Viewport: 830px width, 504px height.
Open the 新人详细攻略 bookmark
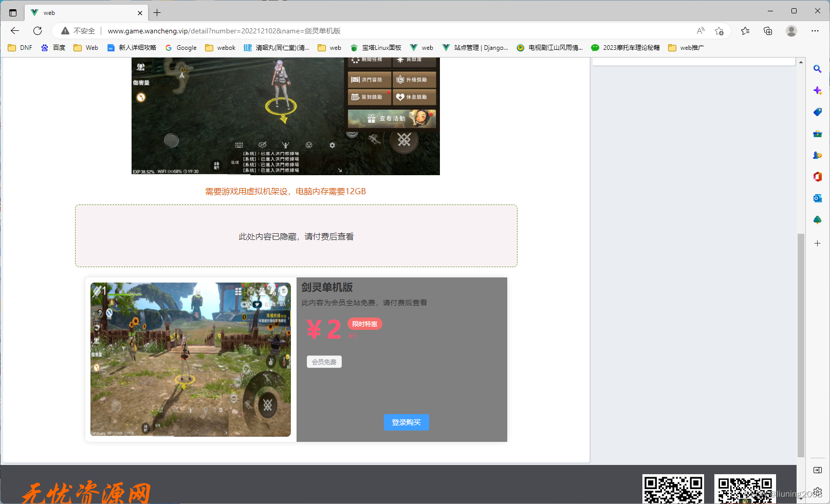pyautogui.click(x=132, y=48)
